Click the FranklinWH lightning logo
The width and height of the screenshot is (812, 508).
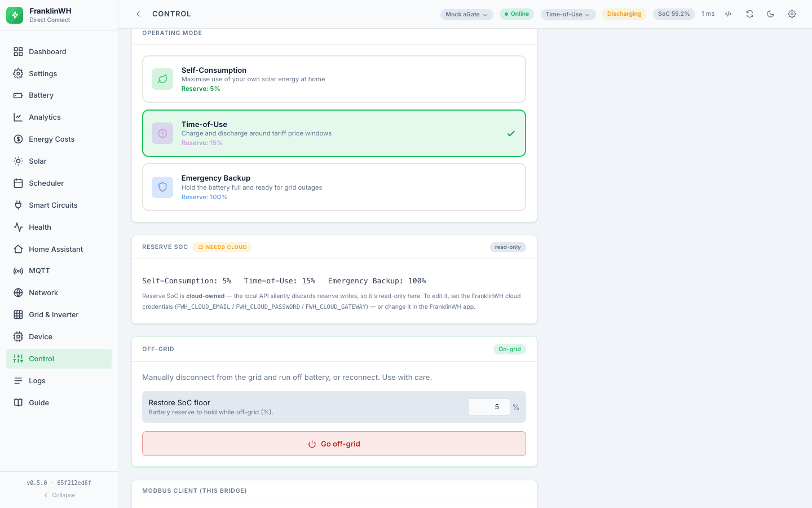tap(15, 15)
